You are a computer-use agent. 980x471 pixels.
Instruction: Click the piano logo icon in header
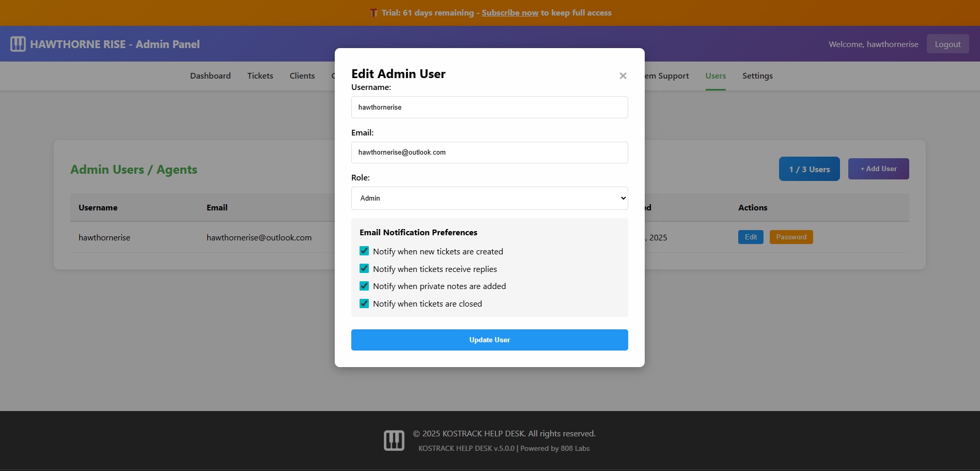(18, 44)
